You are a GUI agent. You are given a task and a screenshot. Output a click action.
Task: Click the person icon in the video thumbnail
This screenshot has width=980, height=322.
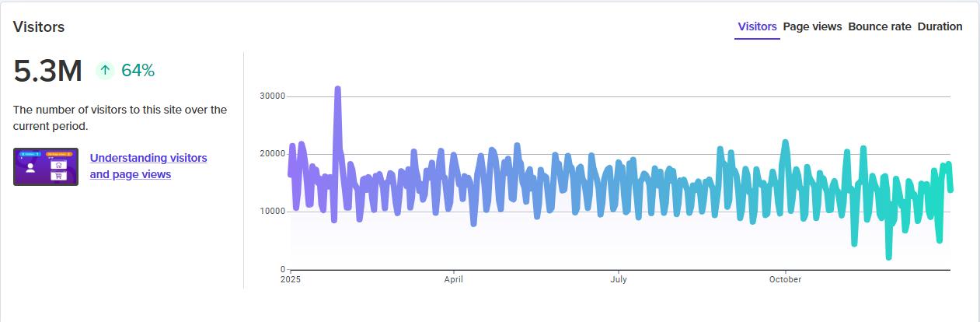tap(30, 167)
